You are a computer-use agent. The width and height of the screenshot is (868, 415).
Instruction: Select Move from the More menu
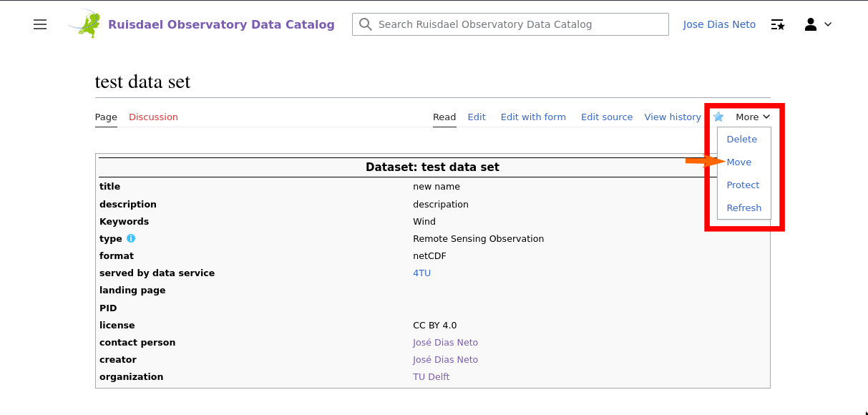[x=739, y=162]
